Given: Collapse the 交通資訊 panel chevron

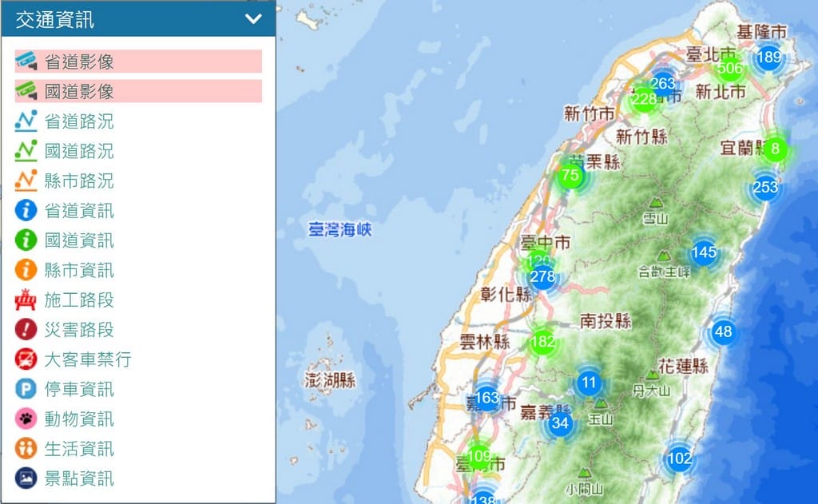Looking at the screenshot, I should pyautogui.click(x=253, y=19).
